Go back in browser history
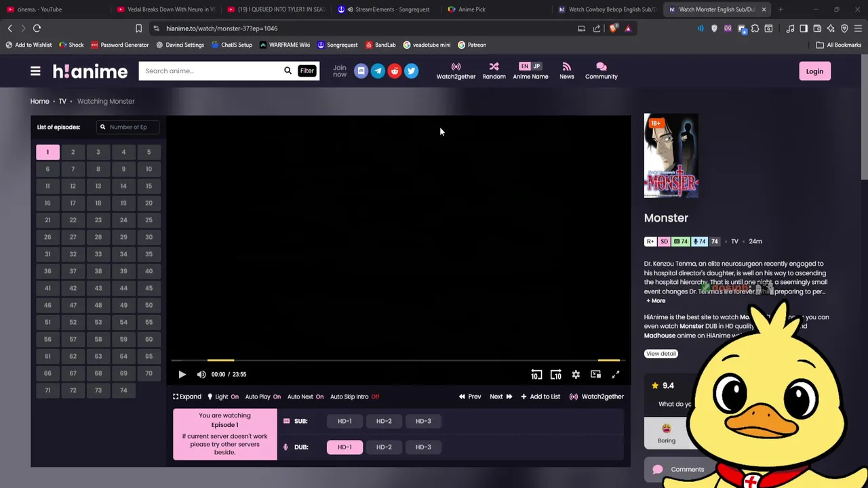This screenshot has height=488, width=868. 9,28
